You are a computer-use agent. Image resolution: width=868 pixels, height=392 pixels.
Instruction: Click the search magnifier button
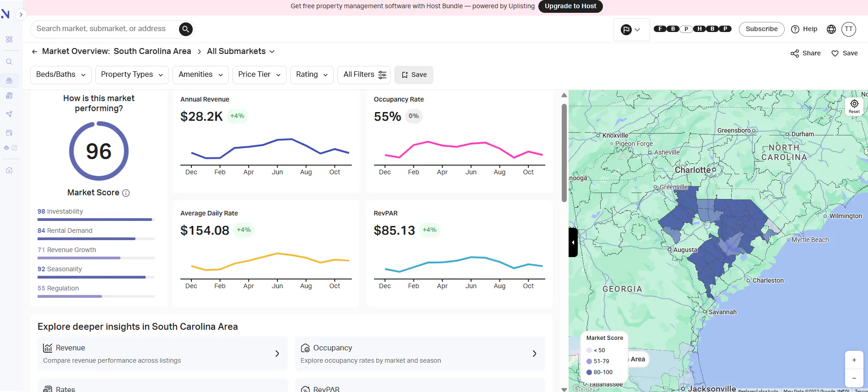click(x=185, y=29)
